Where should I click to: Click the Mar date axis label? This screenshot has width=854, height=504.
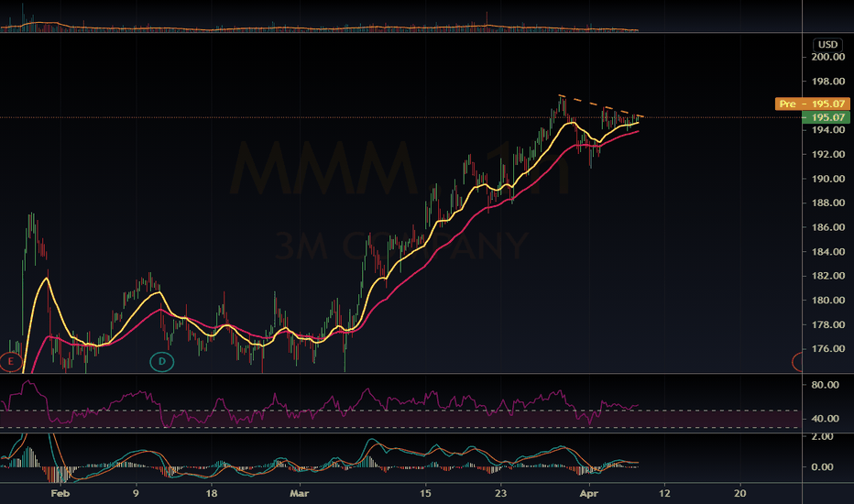click(x=299, y=493)
